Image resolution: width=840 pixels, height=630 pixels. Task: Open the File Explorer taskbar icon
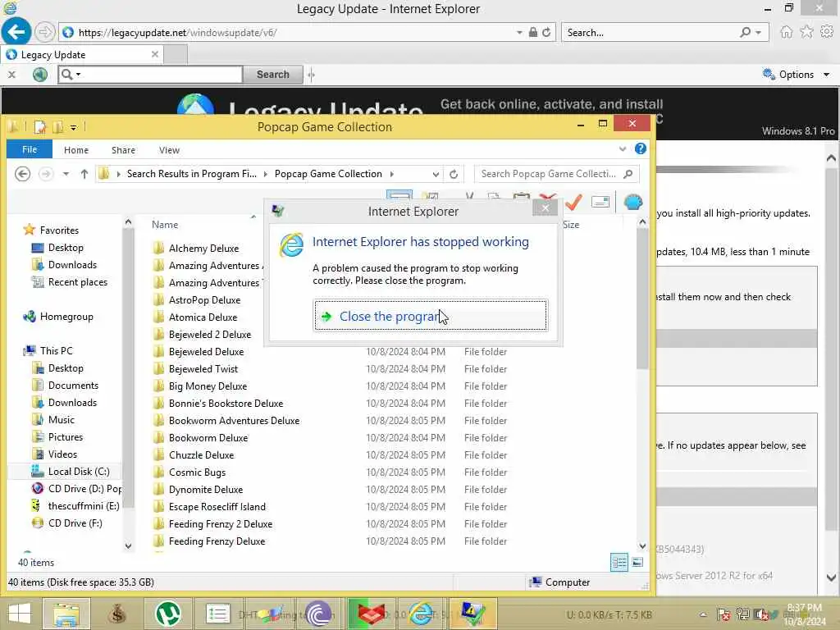tap(66, 614)
